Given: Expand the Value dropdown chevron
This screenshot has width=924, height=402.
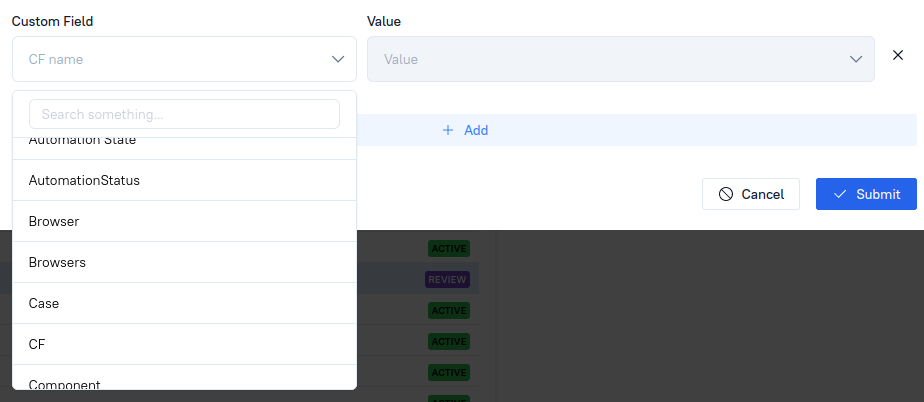Looking at the screenshot, I should [856, 60].
